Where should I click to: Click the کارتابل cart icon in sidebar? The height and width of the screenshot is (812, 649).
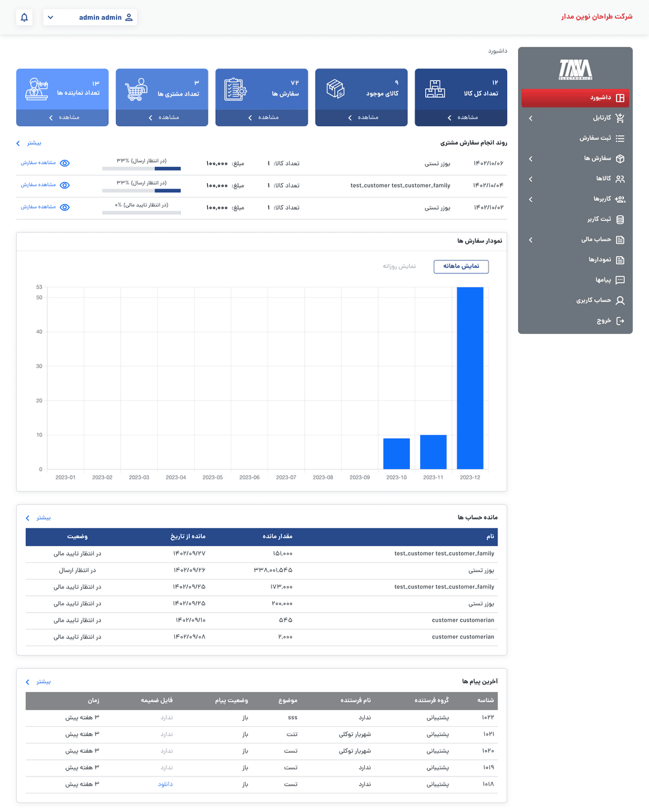tap(620, 118)
